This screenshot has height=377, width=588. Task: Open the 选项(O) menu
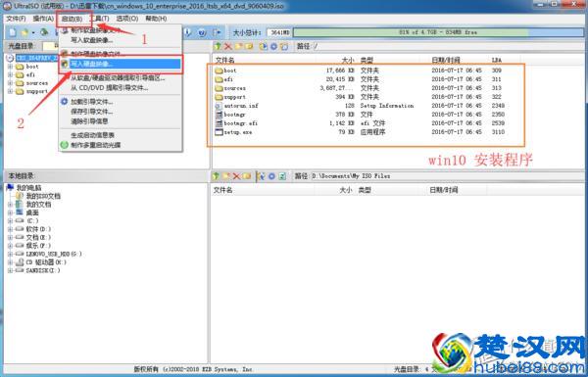127,19
